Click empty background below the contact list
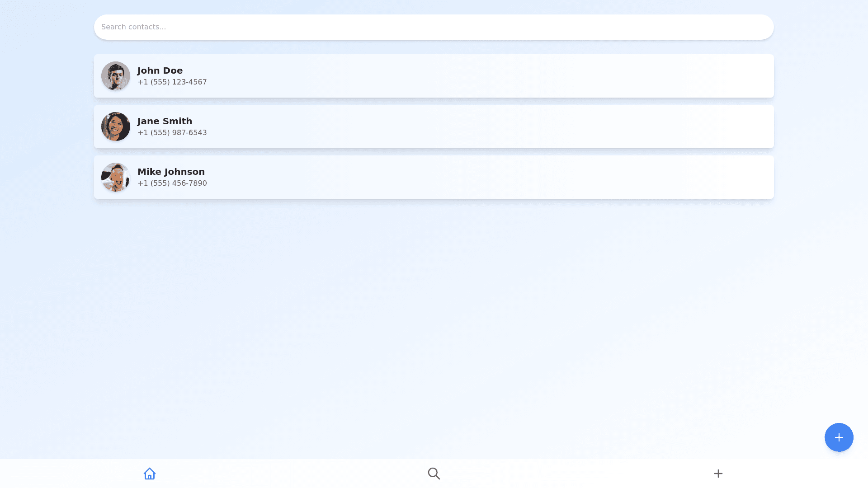The image size is (868, 488). coord(434,316)
